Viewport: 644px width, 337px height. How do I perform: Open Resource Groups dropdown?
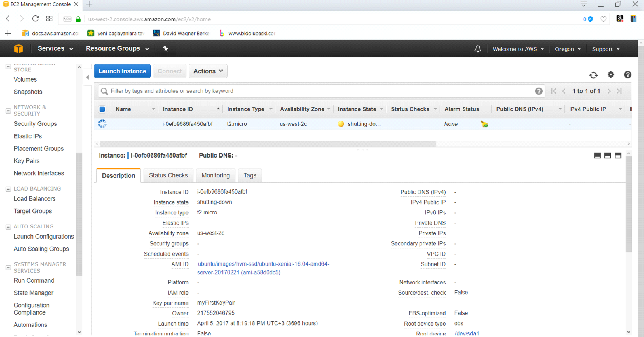(x=118, y=48)
